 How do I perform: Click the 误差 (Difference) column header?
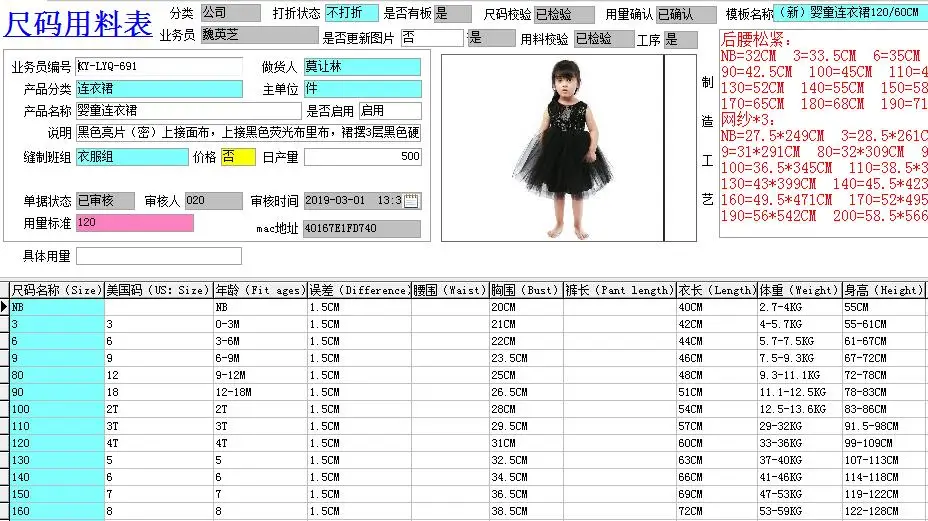pyautogui.click(x=359, y=290)
